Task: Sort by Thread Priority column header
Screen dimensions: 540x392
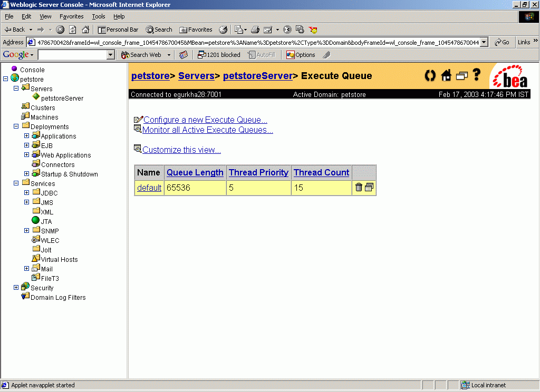Action: [x=258, y=172]
